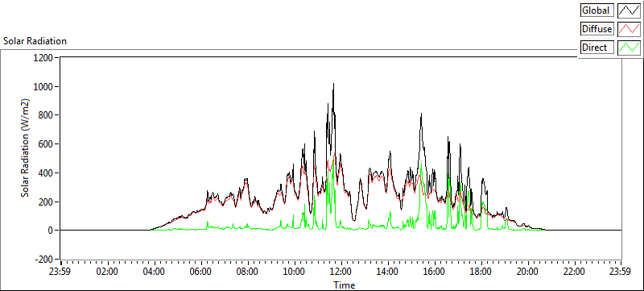Click the 08:00 time axis label
Viewport: 644px width, 291px height.
[248, 272]
